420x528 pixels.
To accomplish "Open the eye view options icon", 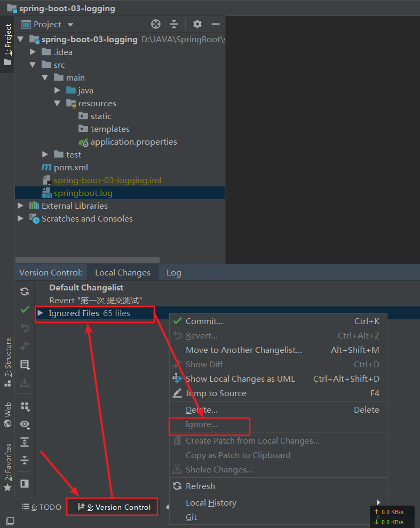I will [25, 424].
